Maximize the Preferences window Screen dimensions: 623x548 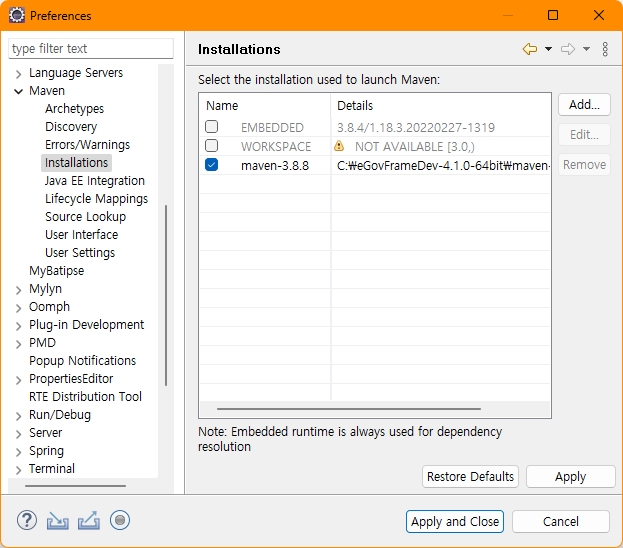[553, 15]
